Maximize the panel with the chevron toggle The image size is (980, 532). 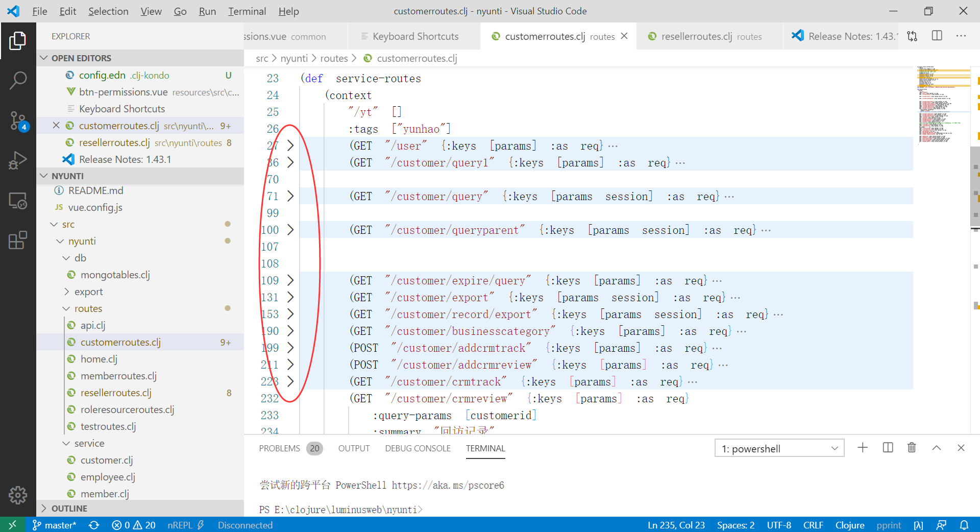tap(937, 448)
